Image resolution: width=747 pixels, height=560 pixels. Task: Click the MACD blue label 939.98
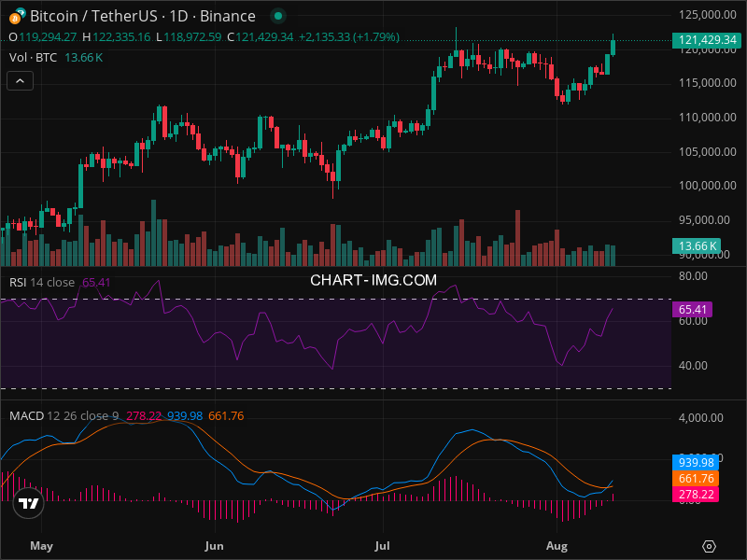pos(696,462)
